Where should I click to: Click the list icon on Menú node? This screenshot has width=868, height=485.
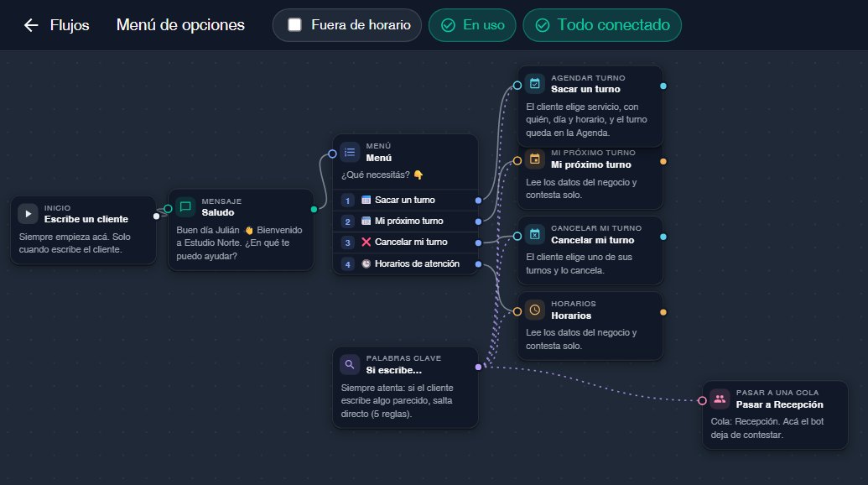click(350, 152)
